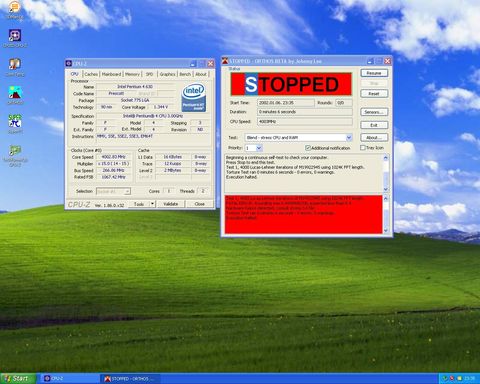Click the Rated FSB value in CPU-Z
480x384 pixels.
point(114,177)
